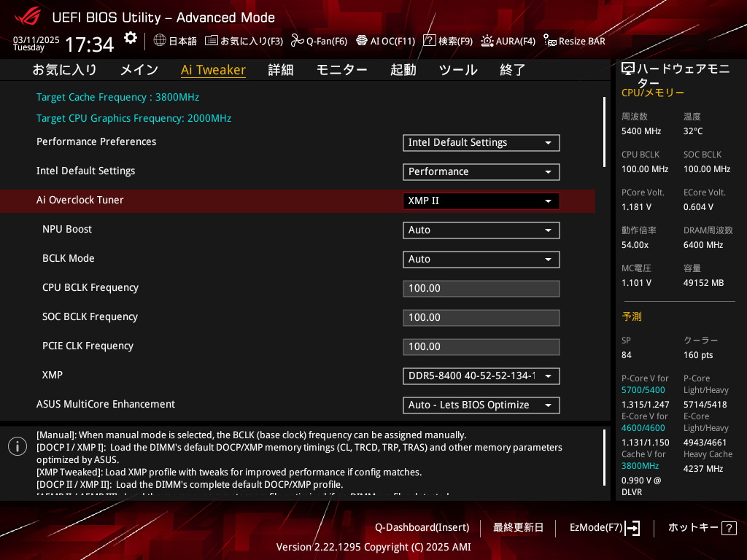The width and height of the screenshot is (747, 560).
Task: Click the EzMode exit arrow icon
Action: click(x=632, y=528)
